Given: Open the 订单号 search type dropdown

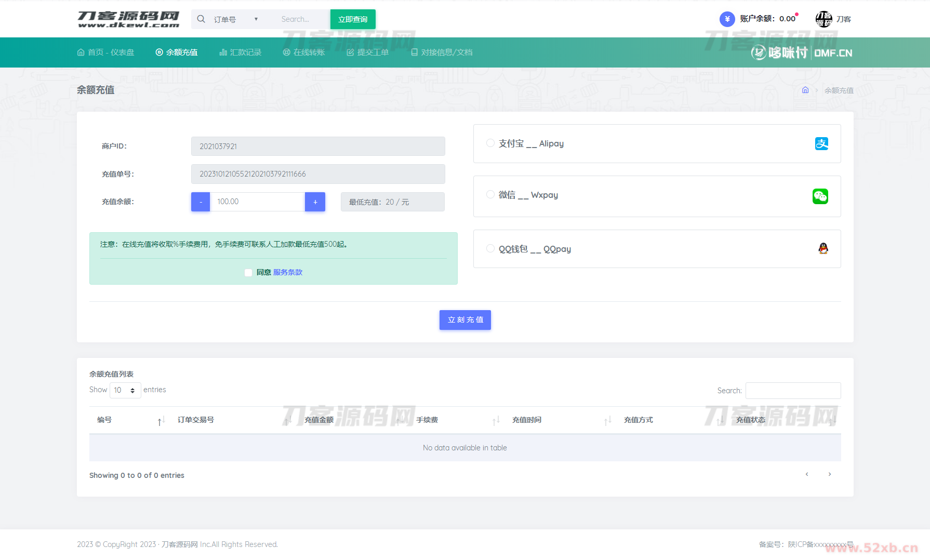Looking at the screenshot, I should tap(236, 19).
